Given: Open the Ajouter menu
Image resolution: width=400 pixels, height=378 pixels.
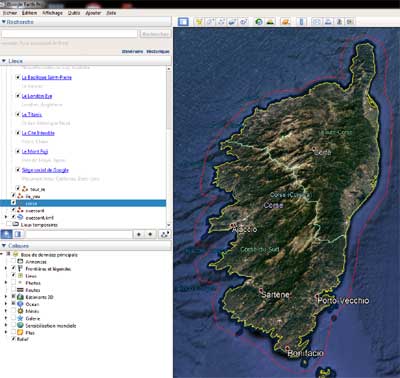Looking at the screenshot, I should (x=93, y=13).
